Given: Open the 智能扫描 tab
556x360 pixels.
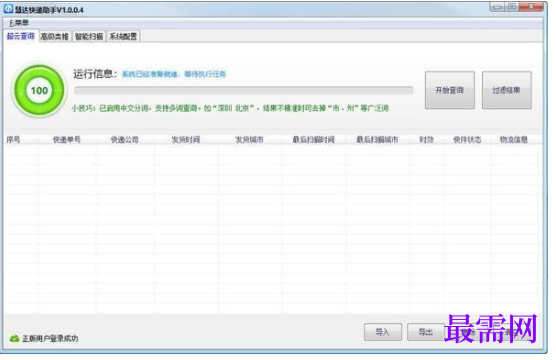Looking at the screenshot, I should point(89,36).
